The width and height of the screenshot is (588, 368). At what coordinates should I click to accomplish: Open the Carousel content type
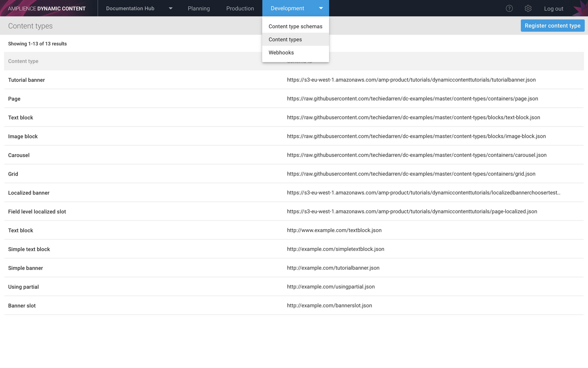19,155
